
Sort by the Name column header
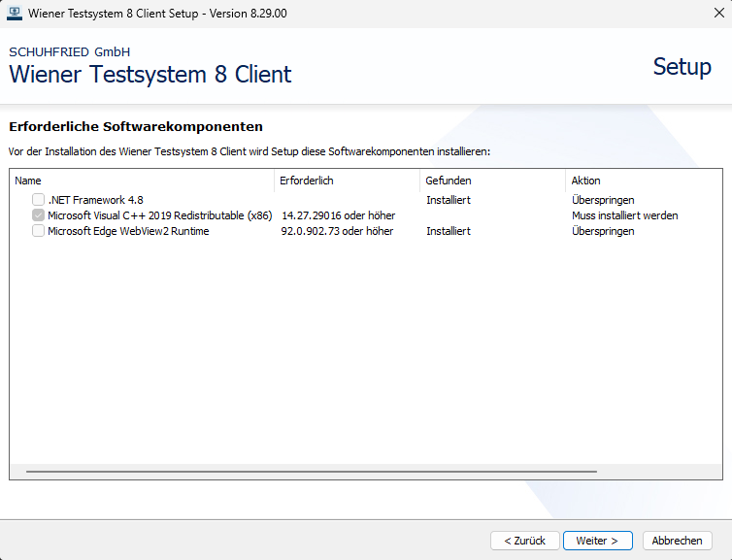(142, 181)
